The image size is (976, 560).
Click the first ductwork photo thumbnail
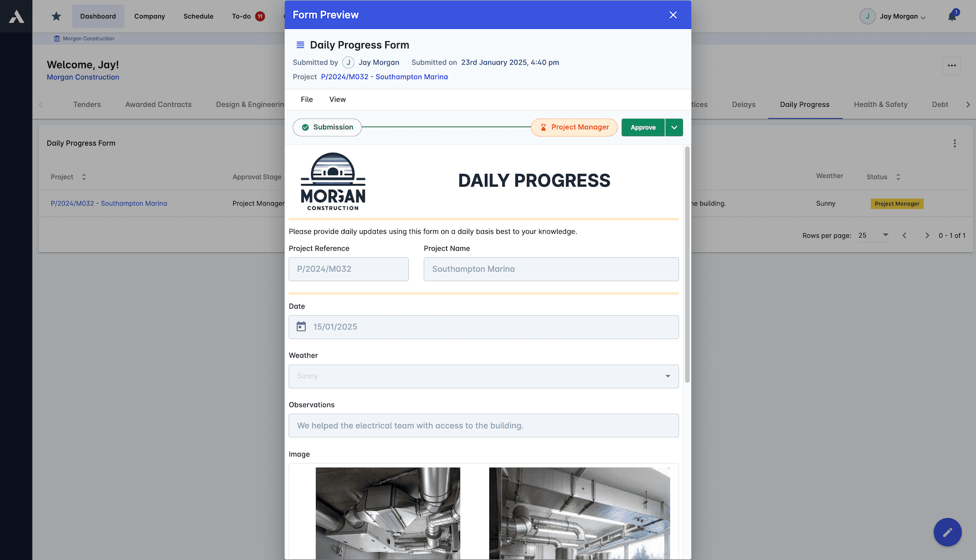coord(387,513)
